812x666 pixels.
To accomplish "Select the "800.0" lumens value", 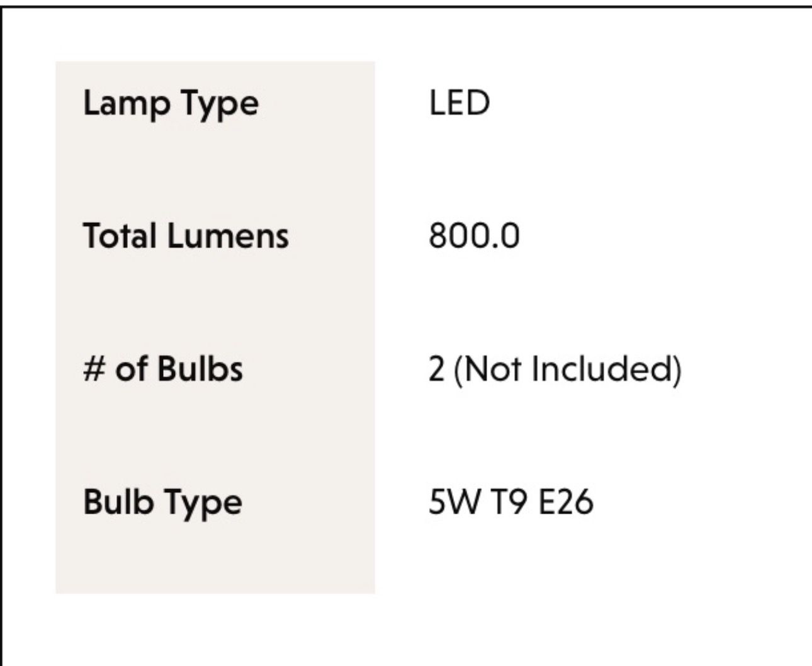I will [474, 236].
